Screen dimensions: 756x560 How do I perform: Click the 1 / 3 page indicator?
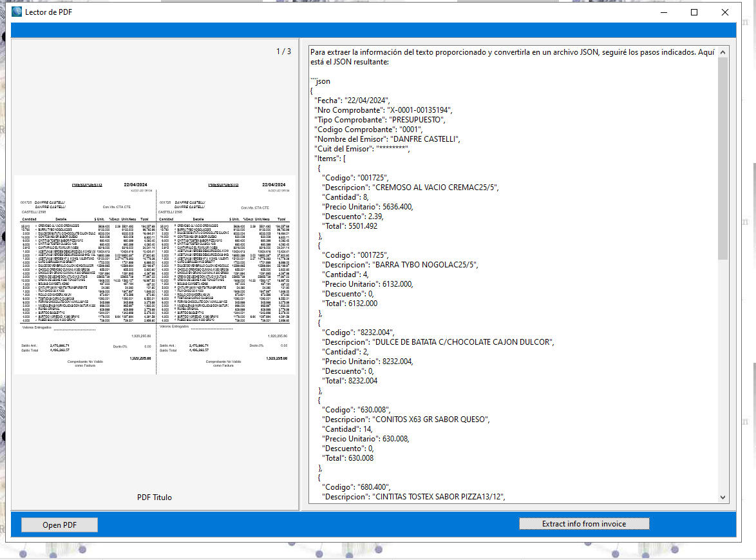283,52
